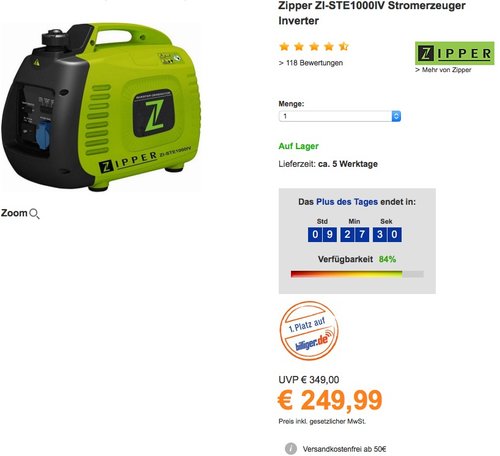This screenshot has width=500, height=456.
Task: Click the availability progress bar
Action: 357,274
